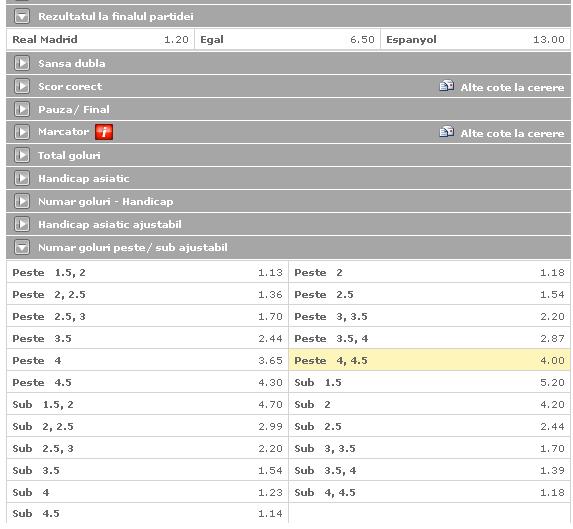Select Sub 2.5 odds 2.44
The height and width of the screenshot is (529, 573).
(429, 426)
